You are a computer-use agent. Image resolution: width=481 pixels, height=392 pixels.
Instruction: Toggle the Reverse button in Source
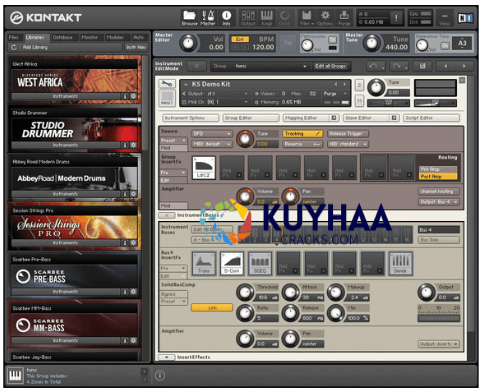303,144
